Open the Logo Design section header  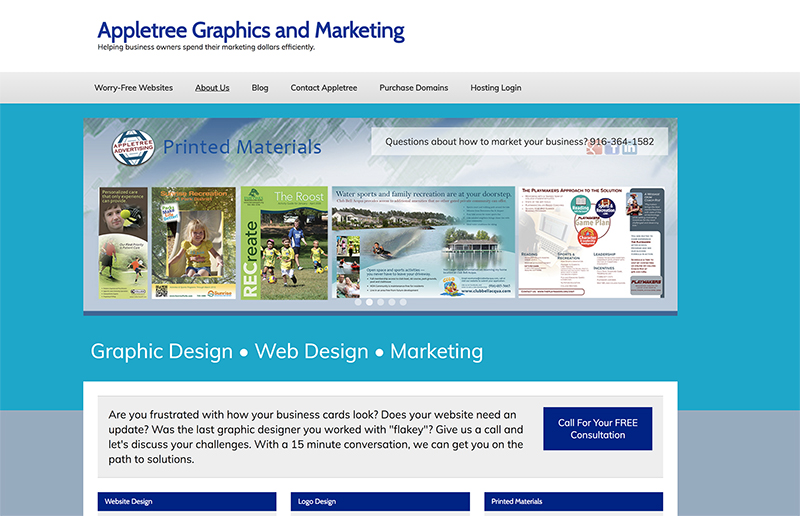[x=380, y=501]
